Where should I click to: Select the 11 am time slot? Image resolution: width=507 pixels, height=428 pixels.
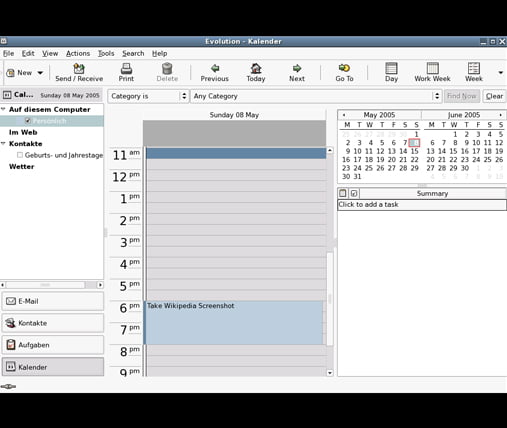tap(236, 153)
